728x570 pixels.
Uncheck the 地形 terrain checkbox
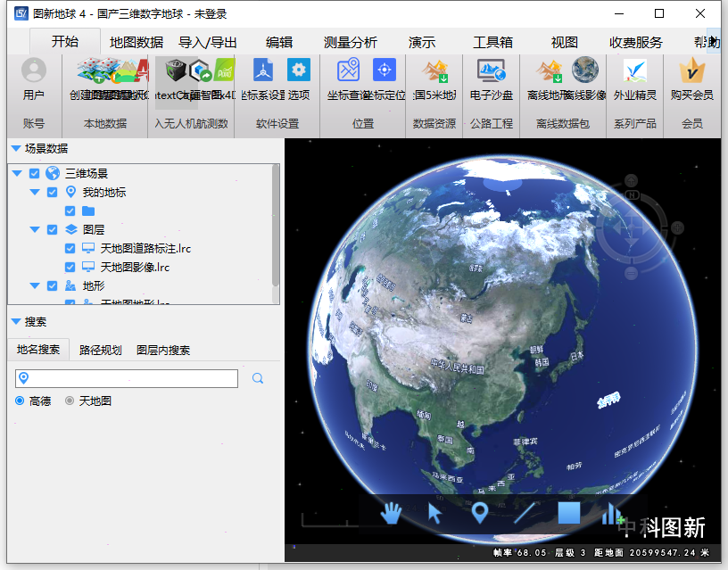tap(53, 286)
